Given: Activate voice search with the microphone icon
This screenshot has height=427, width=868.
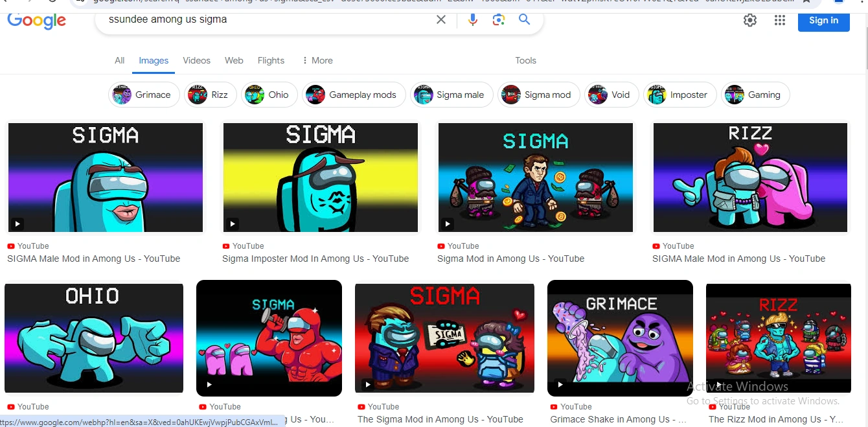Looking at the screenshot, I should coord(472,19).
